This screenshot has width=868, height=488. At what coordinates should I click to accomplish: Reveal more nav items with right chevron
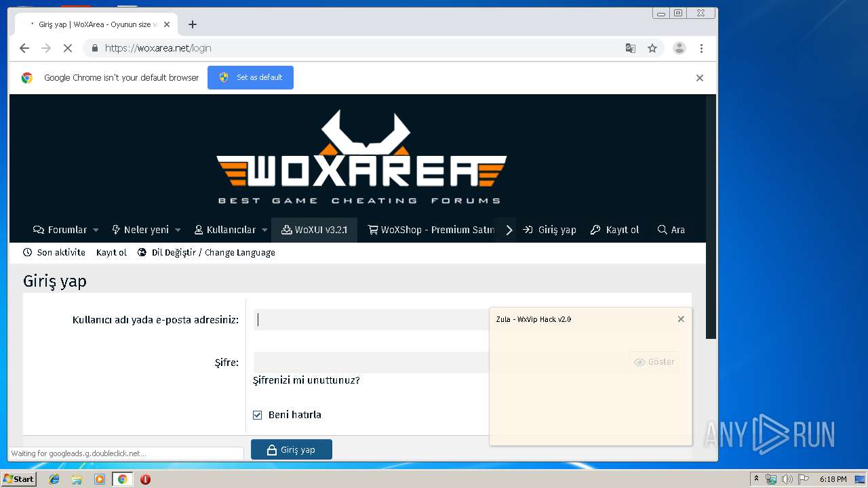point(509,230)
